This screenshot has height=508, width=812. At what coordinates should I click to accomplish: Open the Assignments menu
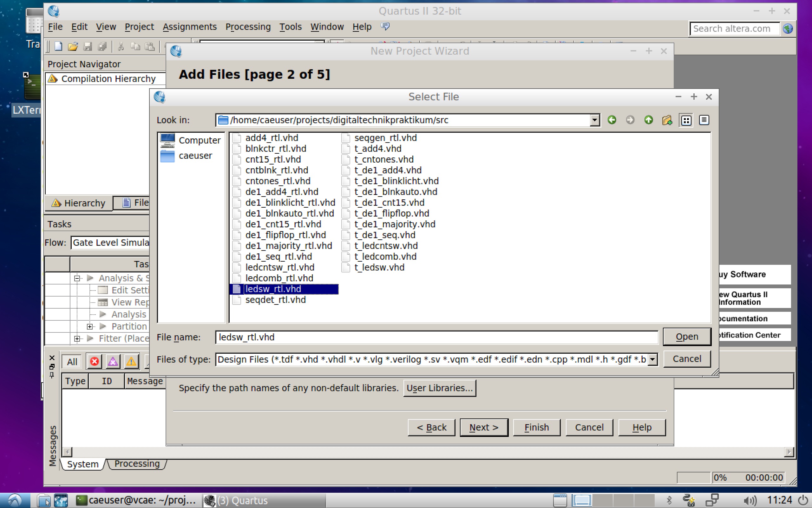point(190,27)
